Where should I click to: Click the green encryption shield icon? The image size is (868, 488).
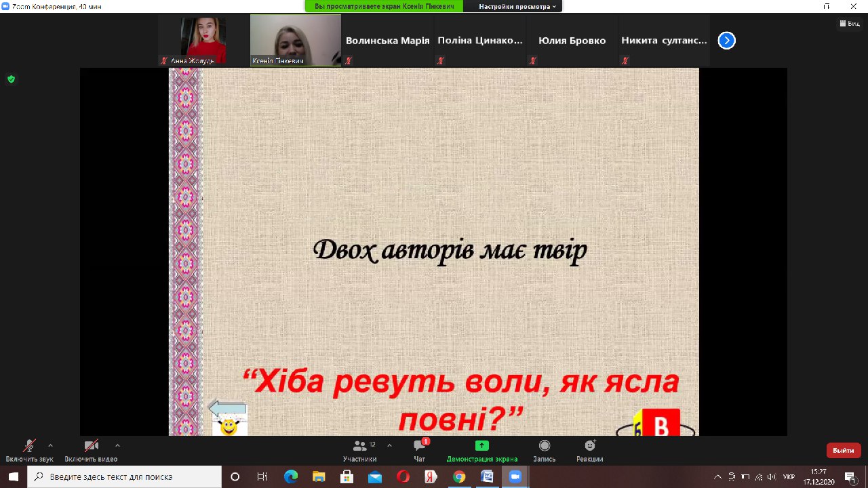[11, 79]
